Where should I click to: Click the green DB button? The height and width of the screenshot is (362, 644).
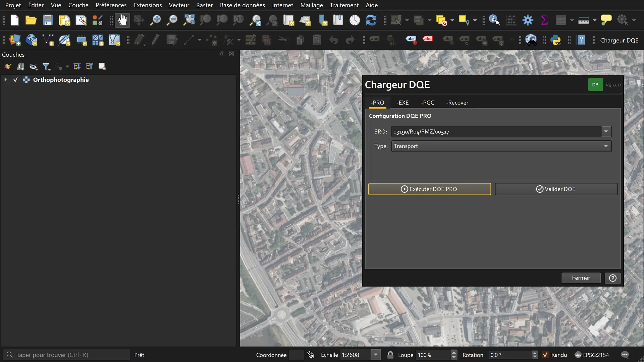point(595,85)
